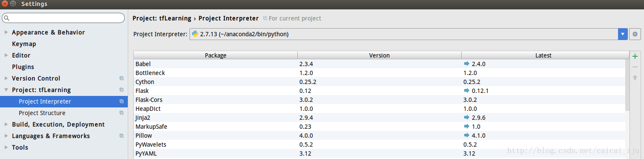Viewport: 644px width, 159px height.
Task: Click the icon beside Languages & Frameworks
Action: point(121,136)
